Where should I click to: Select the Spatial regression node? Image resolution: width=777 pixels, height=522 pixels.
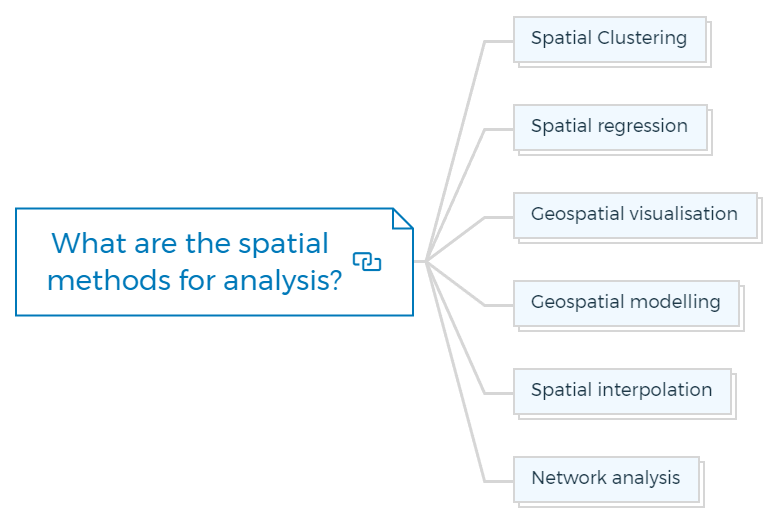coord(610,127)
